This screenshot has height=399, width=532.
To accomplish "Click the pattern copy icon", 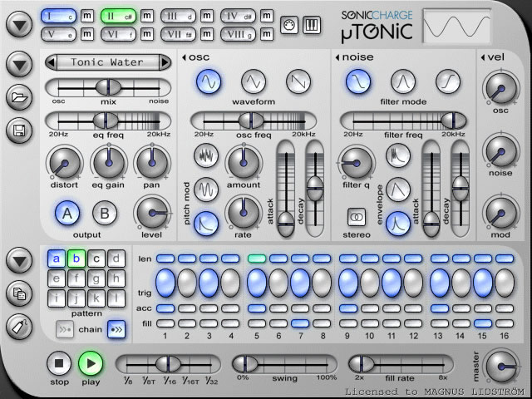I will (19, 293).
